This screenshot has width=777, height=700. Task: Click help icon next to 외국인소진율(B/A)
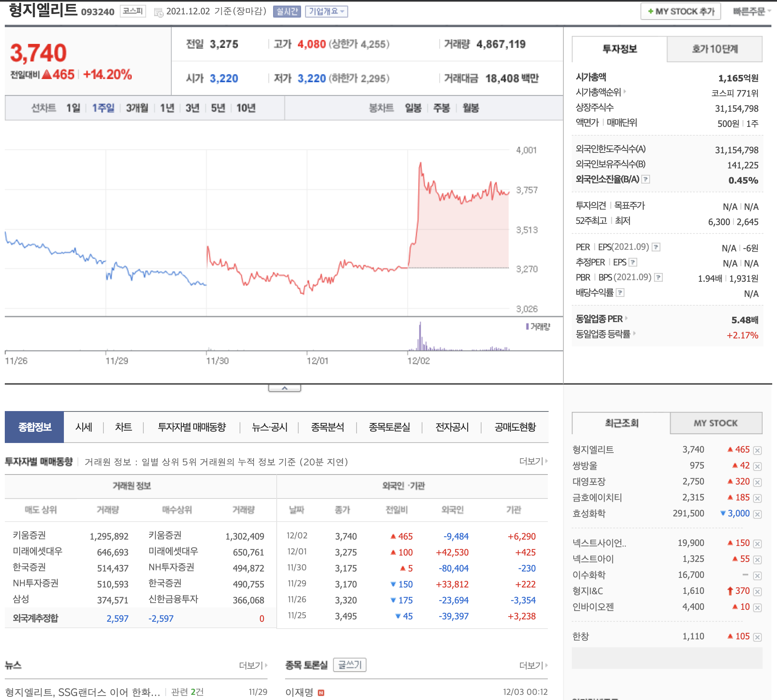click(646, 180)
